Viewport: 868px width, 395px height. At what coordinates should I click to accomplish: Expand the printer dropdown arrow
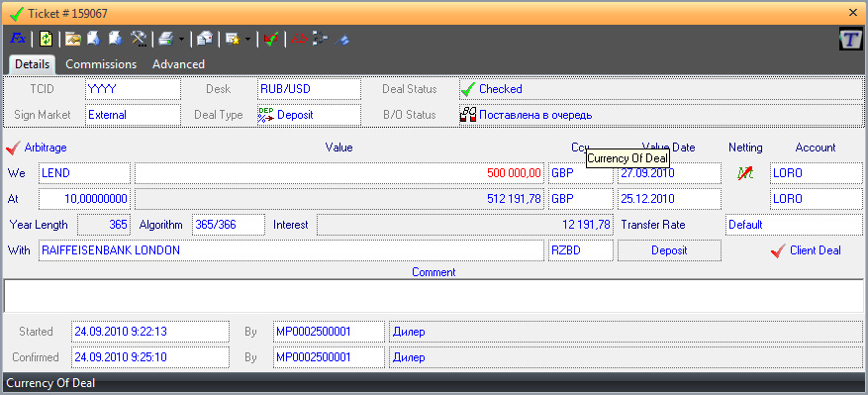(x=181, y=40)
